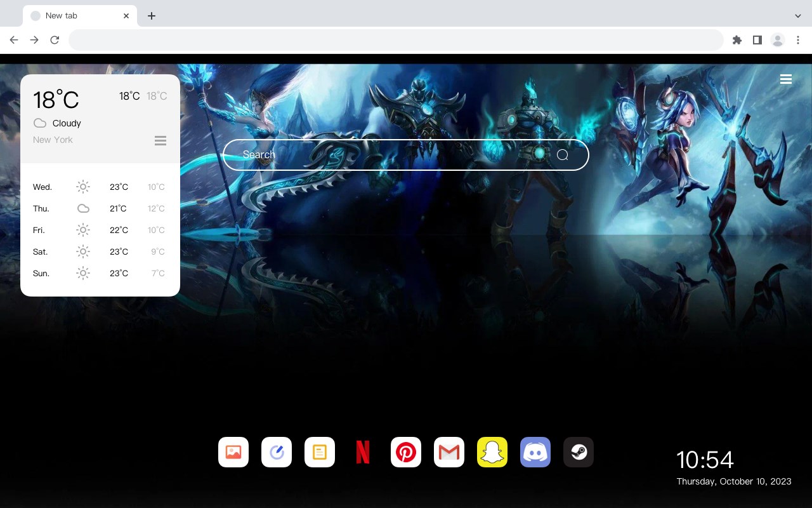Open a new tab with the plus button
The image size is (812, 508).
pos(151,16)
